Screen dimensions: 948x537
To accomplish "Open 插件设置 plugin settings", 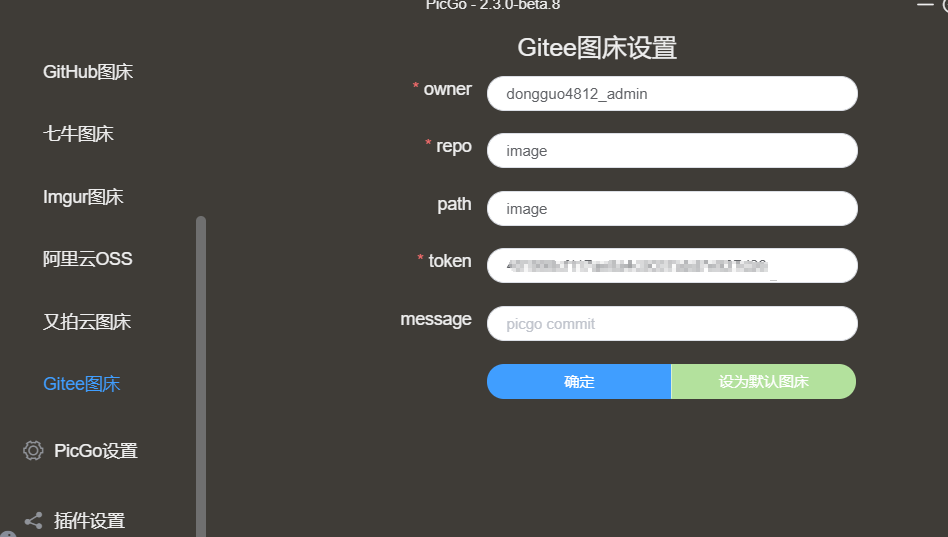I will tap(89, 521).
